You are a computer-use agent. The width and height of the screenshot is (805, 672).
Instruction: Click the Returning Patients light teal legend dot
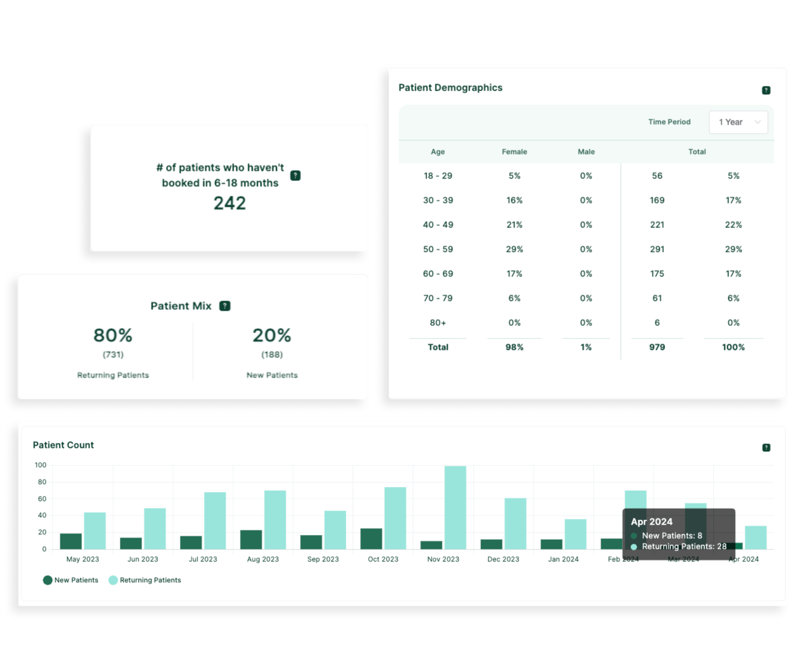pos(113,580)
